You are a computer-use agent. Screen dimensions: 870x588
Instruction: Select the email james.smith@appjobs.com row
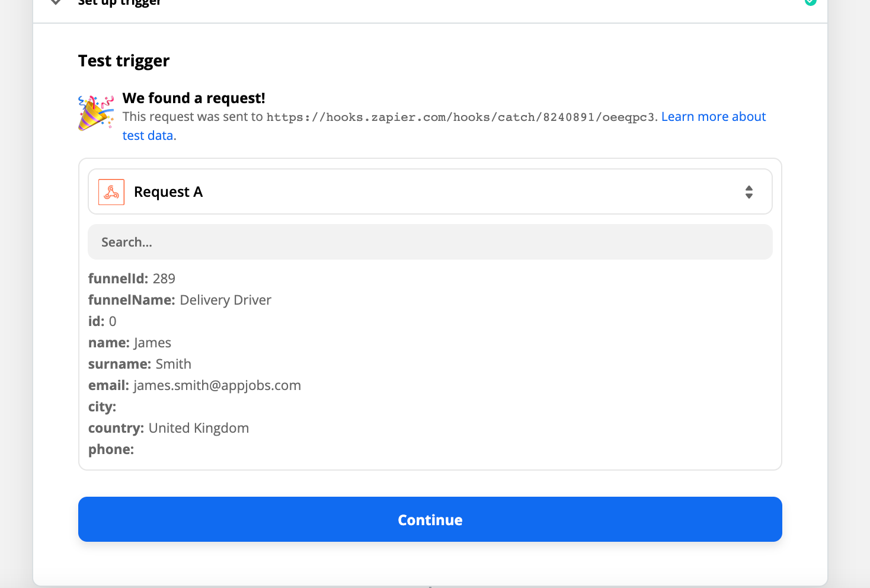coord(194,385)
